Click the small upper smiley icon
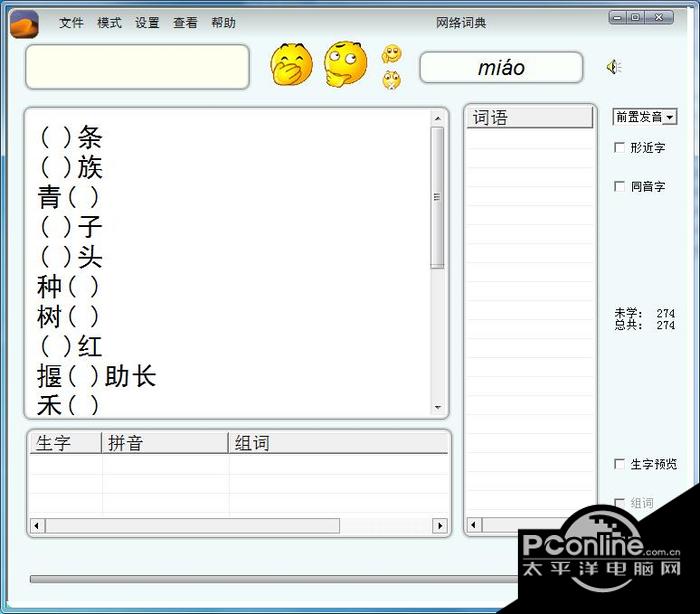This screenshot has width=700, height=614. click(x=392, y=54)
